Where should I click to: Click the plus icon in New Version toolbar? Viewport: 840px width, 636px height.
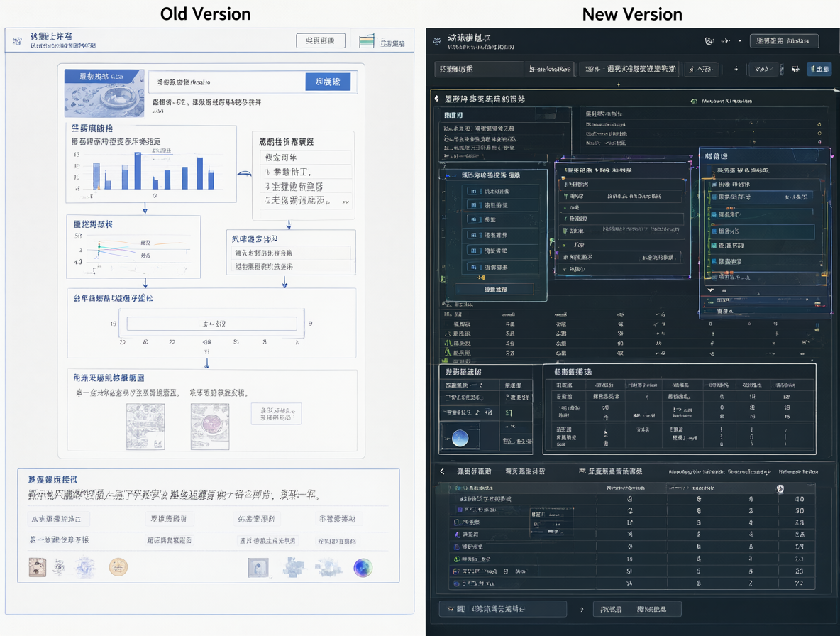pos(736,69)
